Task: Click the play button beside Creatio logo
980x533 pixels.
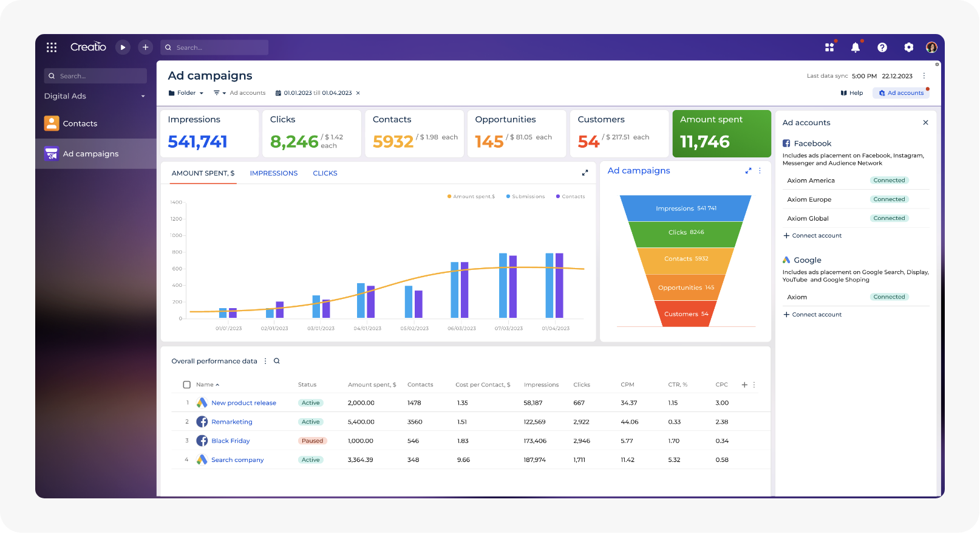Action: point(123,47)
